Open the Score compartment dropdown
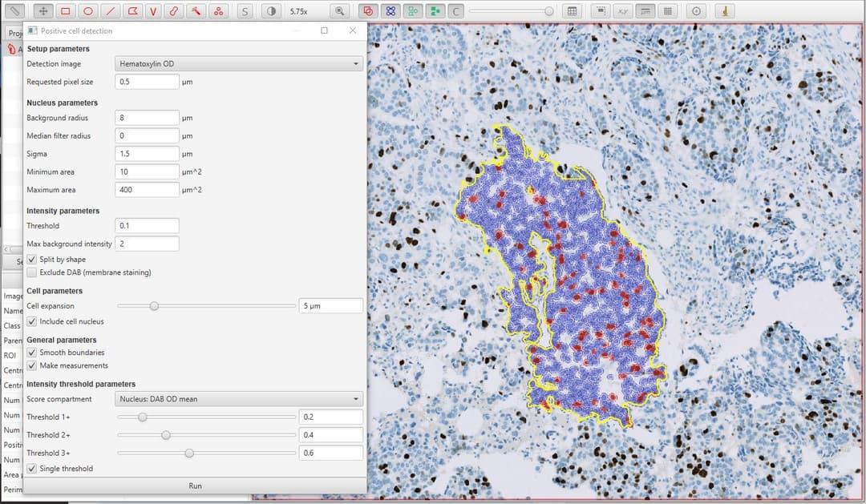 (239, 398)
